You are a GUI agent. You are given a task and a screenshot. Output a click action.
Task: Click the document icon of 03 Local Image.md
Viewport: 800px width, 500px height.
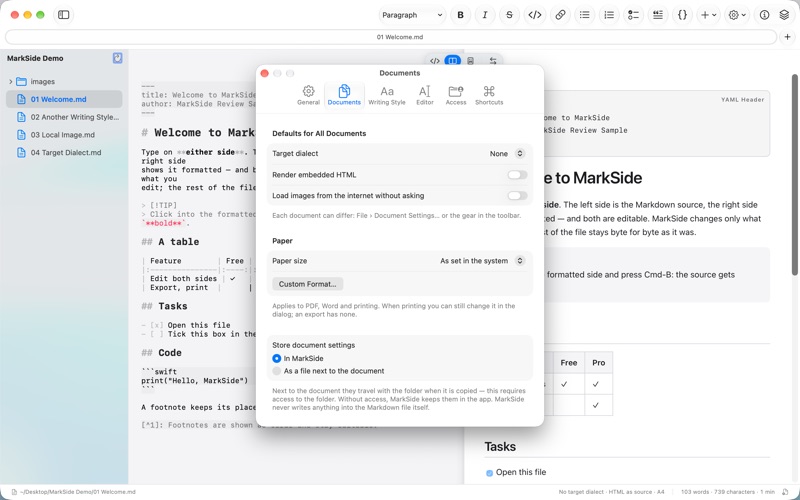point(21,135)
